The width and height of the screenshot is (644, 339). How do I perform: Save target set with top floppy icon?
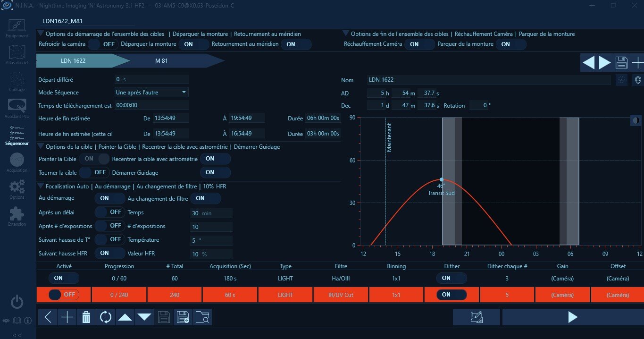(x=621, y=63)
